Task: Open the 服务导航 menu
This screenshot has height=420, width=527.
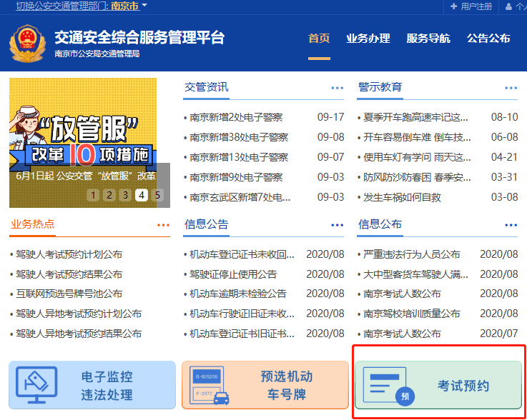Action: (428, 38)
